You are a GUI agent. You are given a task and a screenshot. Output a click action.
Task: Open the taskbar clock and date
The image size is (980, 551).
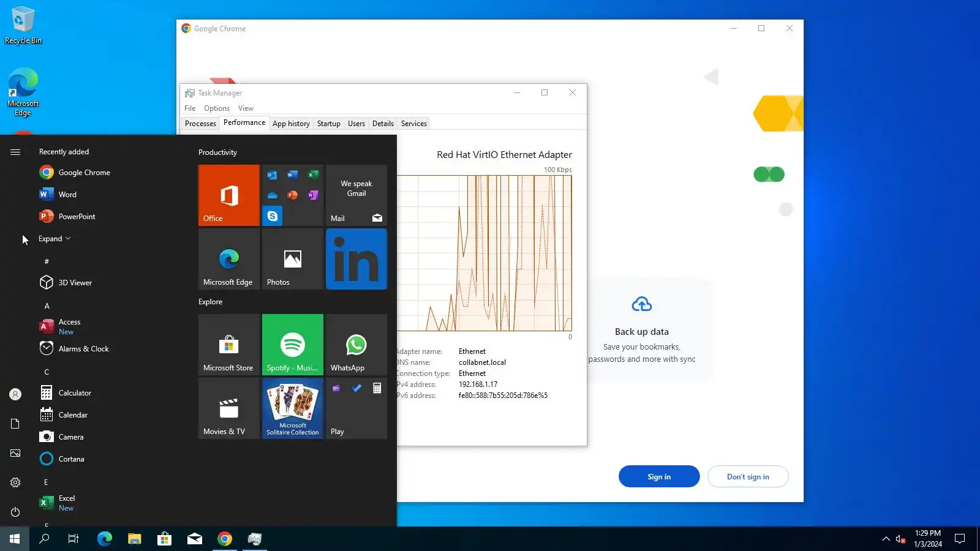tap(928, 539)
